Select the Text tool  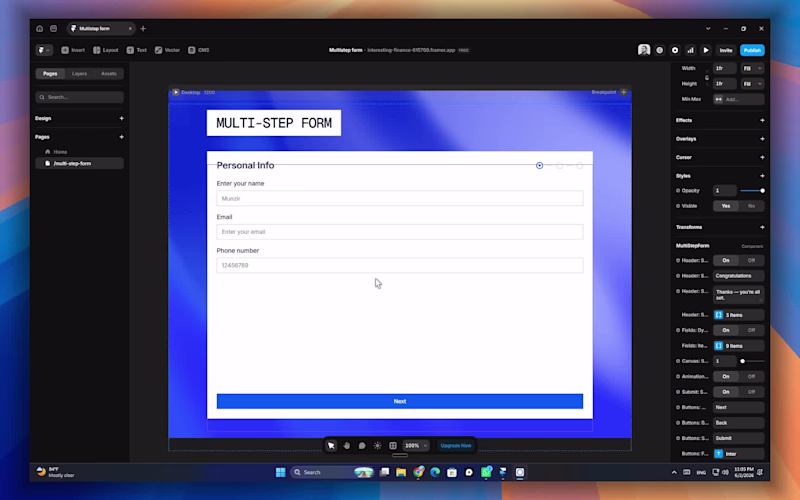coord(137,50)
